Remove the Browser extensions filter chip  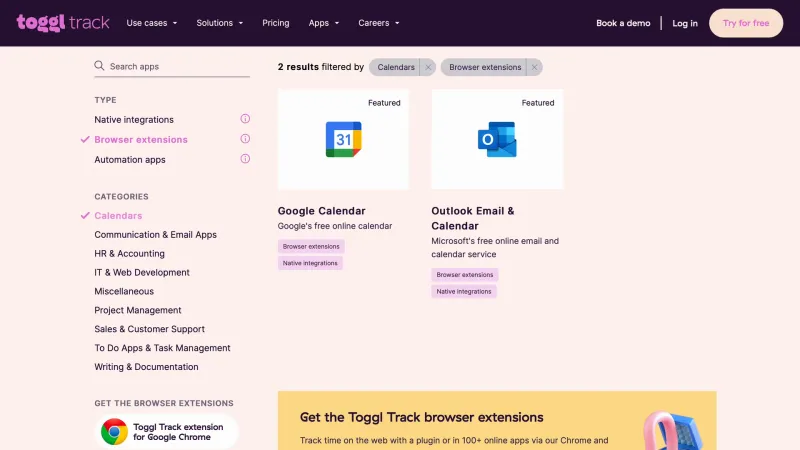point(534,67)
